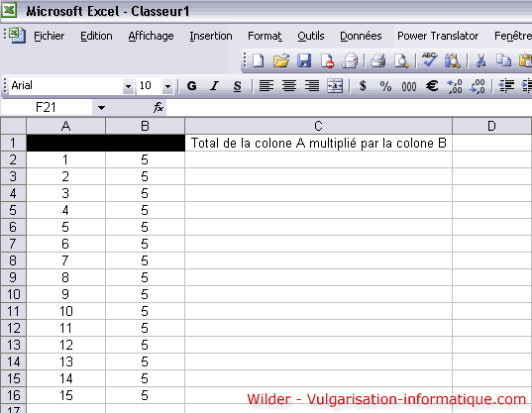Screen dimensions: 532x413
Task: Click the New workbook icon
Action: [x=259, y=61]
